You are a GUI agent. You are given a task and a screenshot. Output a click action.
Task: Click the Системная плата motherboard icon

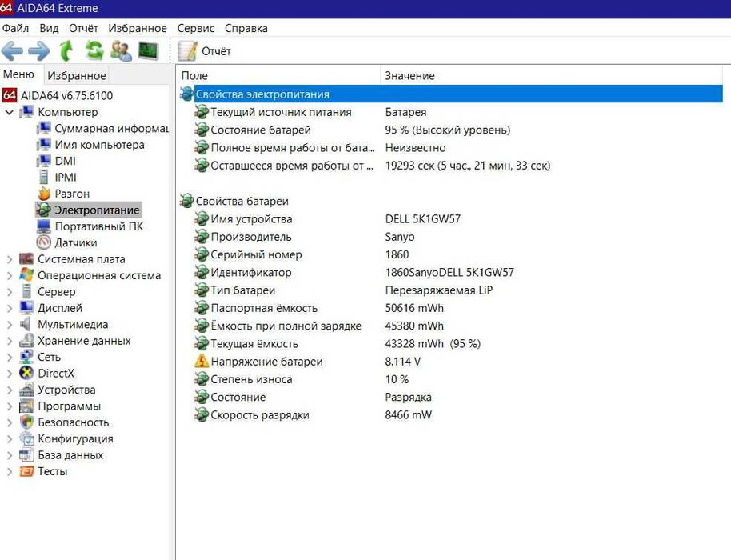26,258
